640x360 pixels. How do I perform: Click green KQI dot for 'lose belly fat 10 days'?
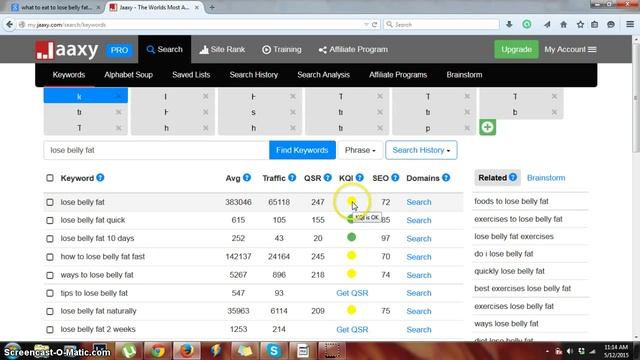351,237
